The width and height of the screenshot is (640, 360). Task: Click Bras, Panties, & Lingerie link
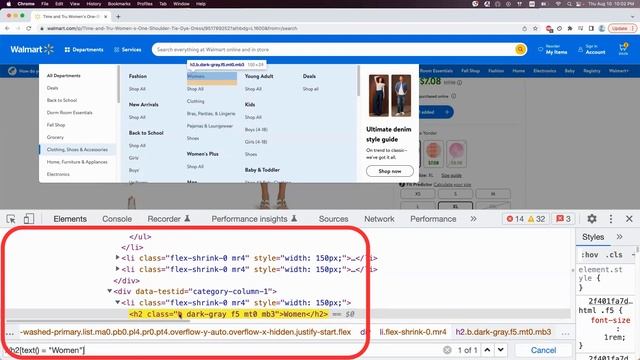coord(211,113)
